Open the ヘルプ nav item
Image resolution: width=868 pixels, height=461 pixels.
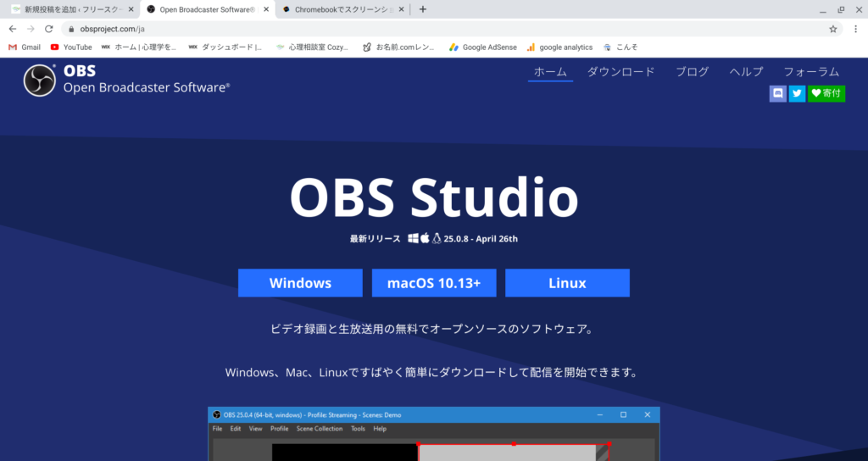pyautogui.click(x=746, y=72)
